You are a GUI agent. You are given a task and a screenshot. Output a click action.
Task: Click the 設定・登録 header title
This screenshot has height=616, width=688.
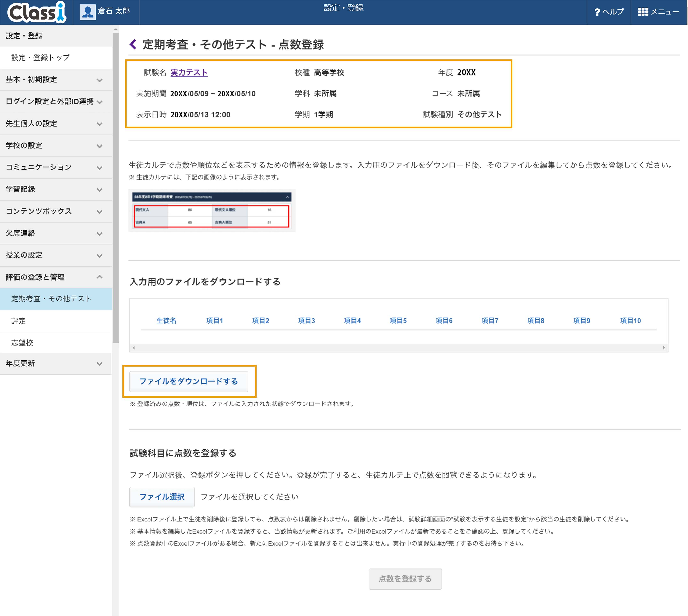[343, 8]
